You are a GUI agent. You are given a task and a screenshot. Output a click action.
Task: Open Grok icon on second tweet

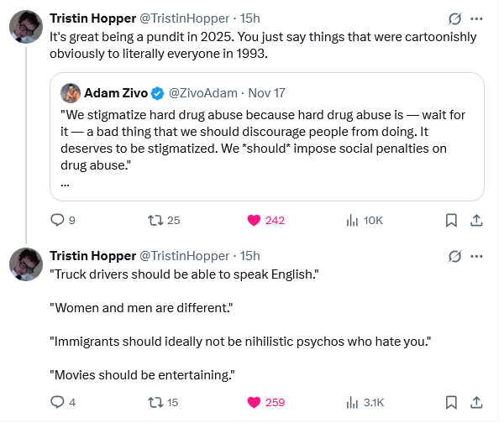(454, 256)
